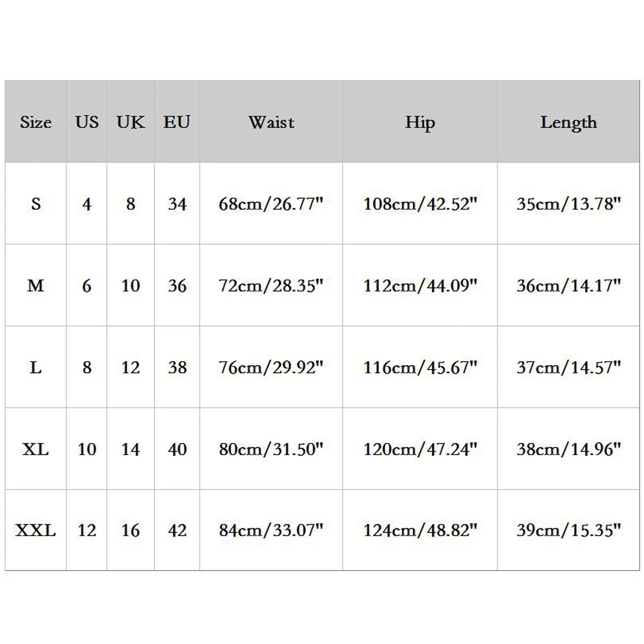This screenshot has height=644, width=644.
Task: Select the XL size cell
Action: point(36,449)
